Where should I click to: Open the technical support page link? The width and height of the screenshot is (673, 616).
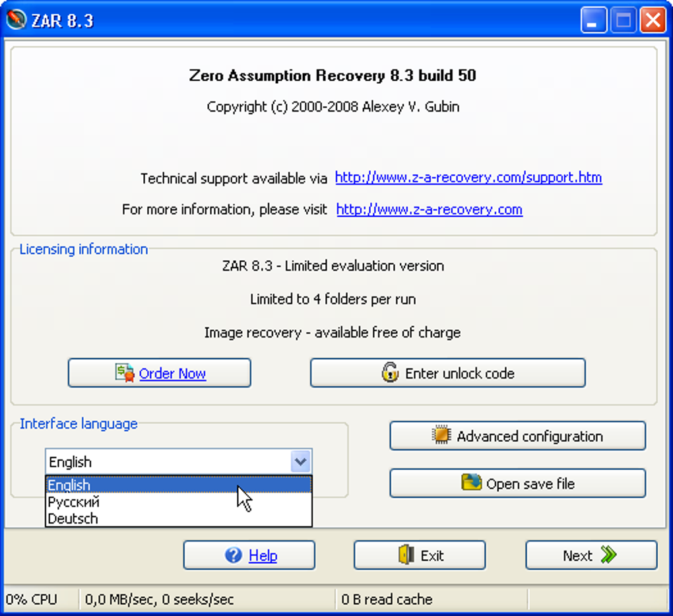click(x=468, y=178)
